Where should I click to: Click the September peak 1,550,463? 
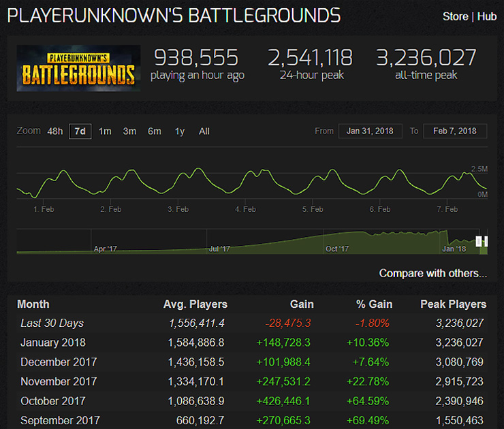(460, 420)
